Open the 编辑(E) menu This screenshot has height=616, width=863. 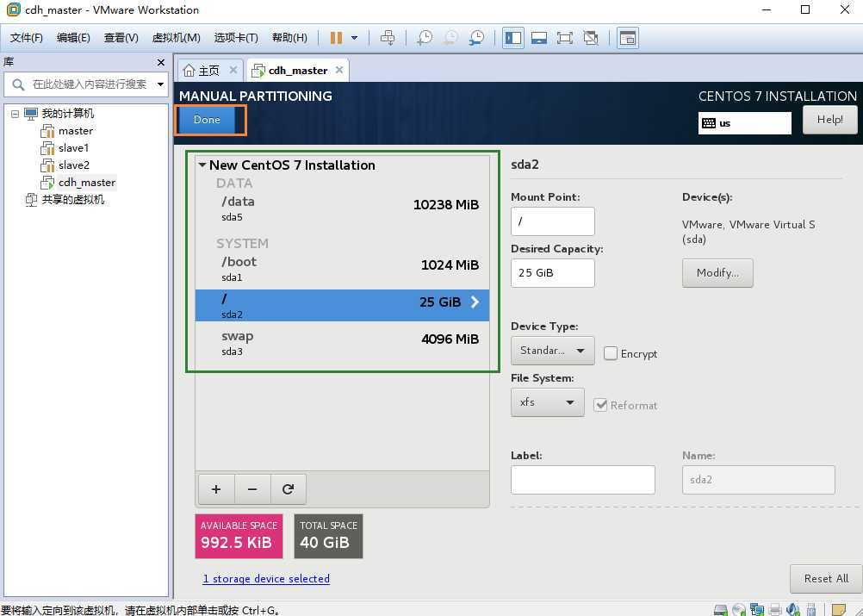73,37
